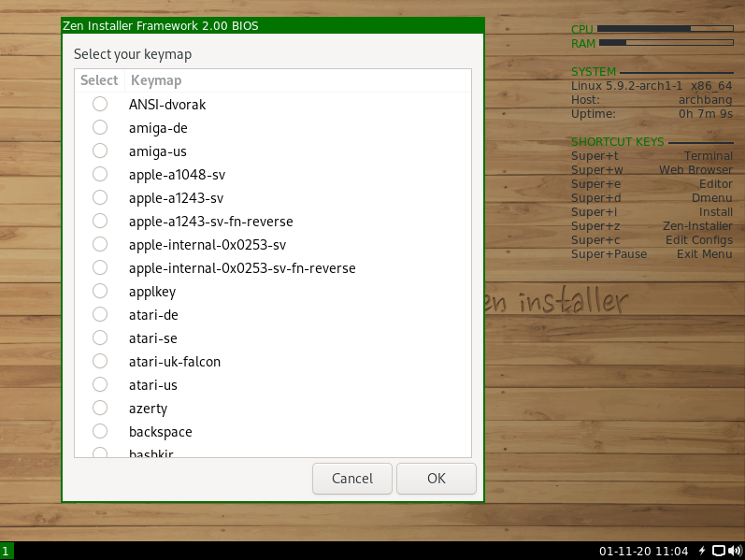The width and height of the screenshot is (745, 560).
Task: Select apple-a1048-sv radio button
Action: point(100,174)
